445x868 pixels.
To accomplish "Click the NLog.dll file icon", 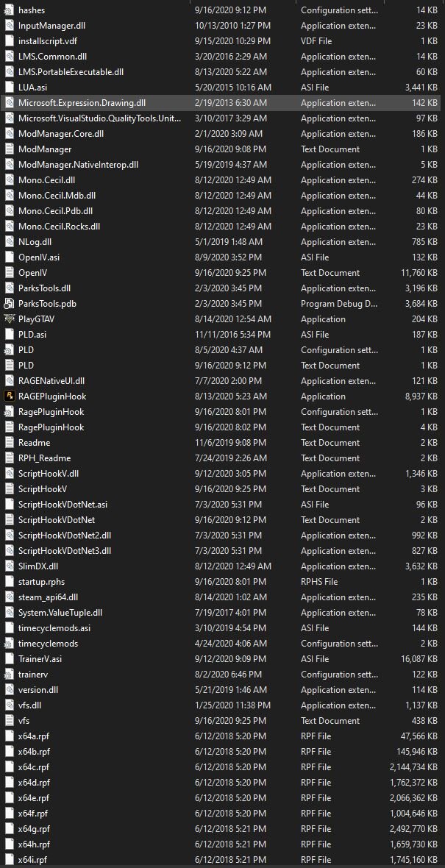I will point(9,242).
